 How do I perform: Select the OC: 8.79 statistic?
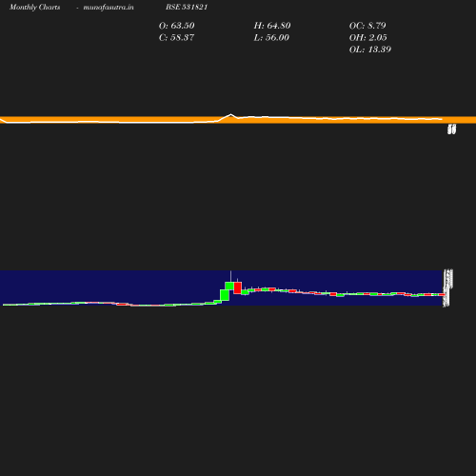[x=367, y=26]
